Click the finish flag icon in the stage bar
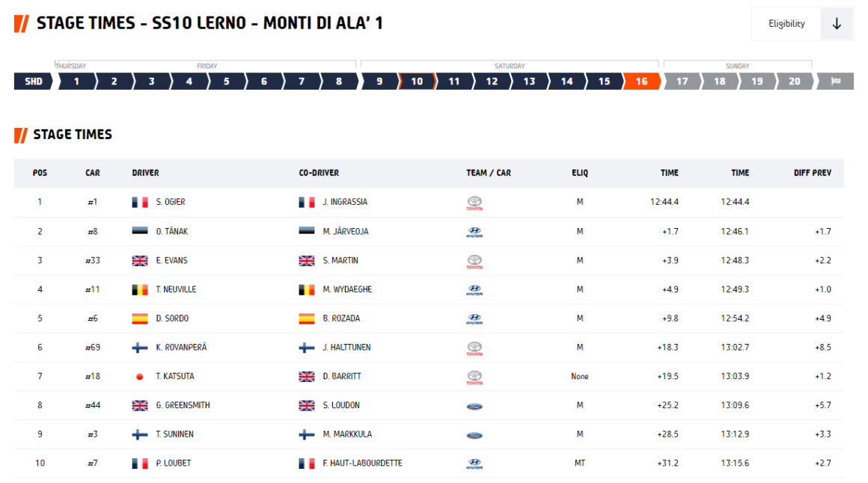Image resolution: width=868 pixels, height=483 pixels. (837, 81)
